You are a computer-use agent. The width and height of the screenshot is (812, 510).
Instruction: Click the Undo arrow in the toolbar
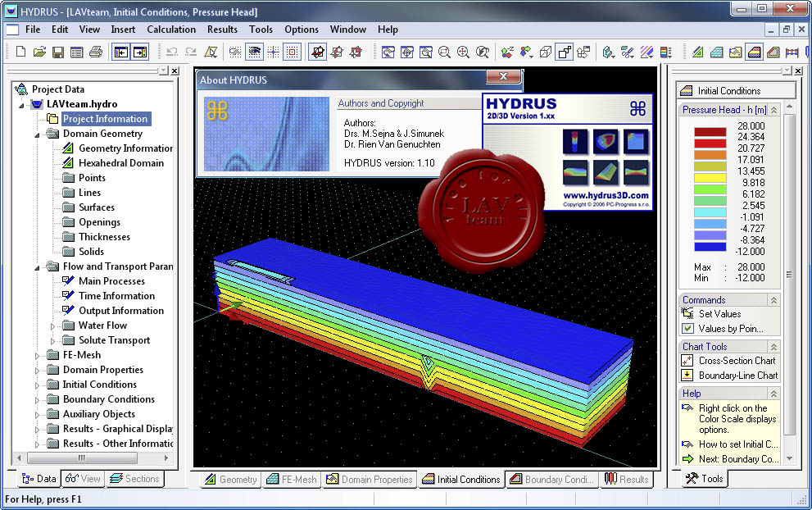point(172,52)
